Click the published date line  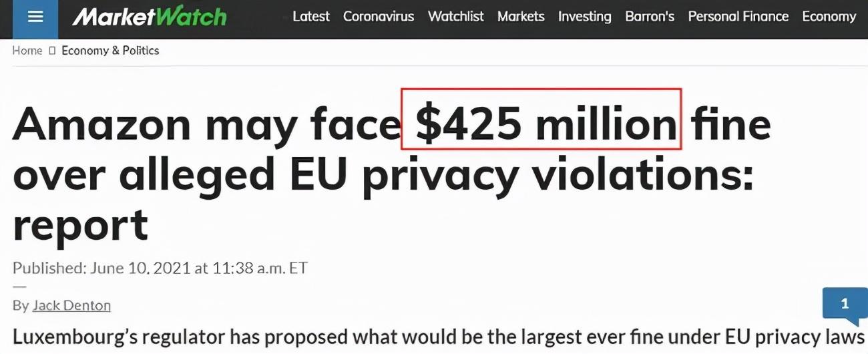(160, 268)
